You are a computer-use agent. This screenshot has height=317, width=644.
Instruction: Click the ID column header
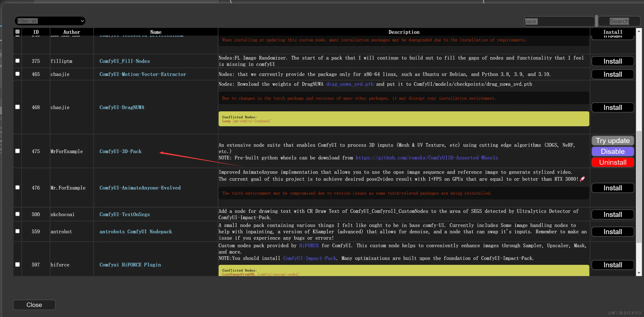coord(36,32)
